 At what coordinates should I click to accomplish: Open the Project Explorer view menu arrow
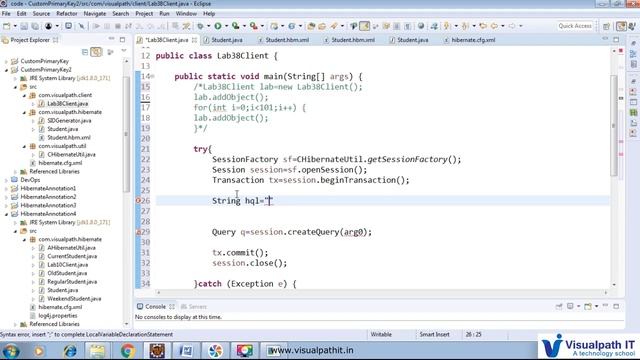[124, 51]
